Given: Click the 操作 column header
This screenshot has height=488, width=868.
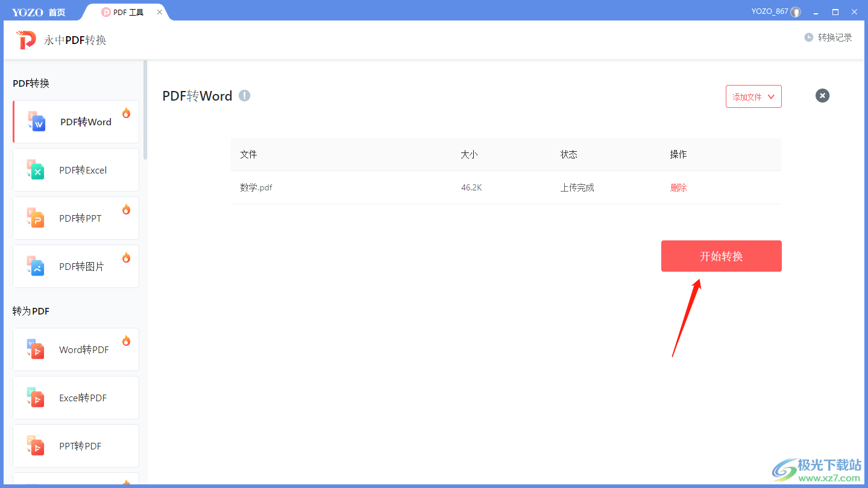Looking at the screenshot, I should coord(679,154).
